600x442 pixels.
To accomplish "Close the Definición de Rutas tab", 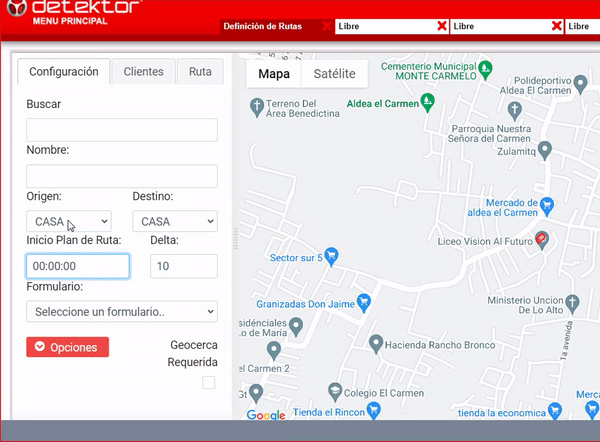I will tap(326, 26).
